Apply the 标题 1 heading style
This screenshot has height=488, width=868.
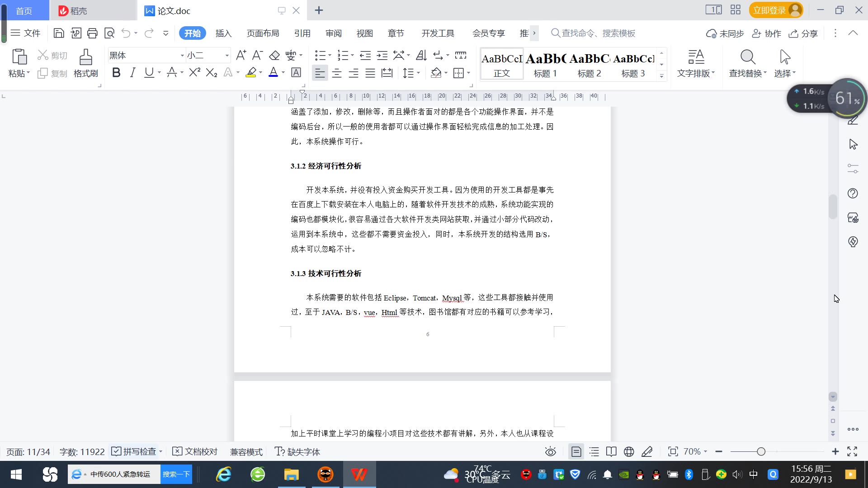tap(545, 65)
